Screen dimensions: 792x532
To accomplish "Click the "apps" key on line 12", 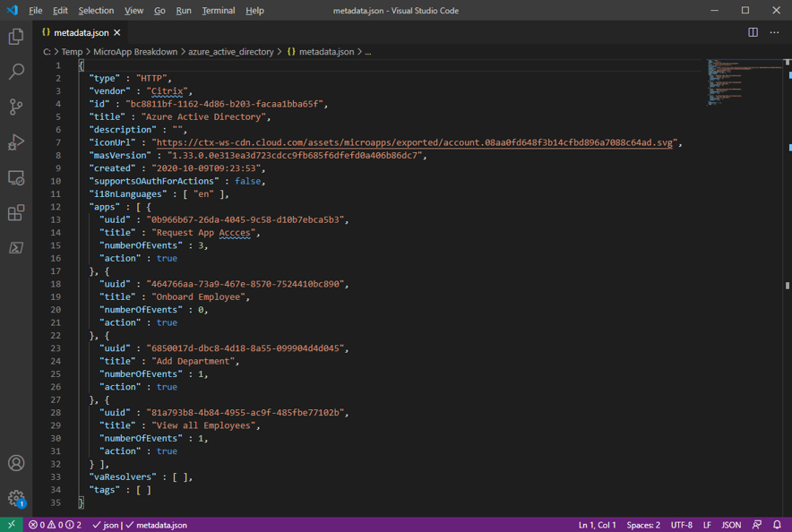I will point(105,207).
